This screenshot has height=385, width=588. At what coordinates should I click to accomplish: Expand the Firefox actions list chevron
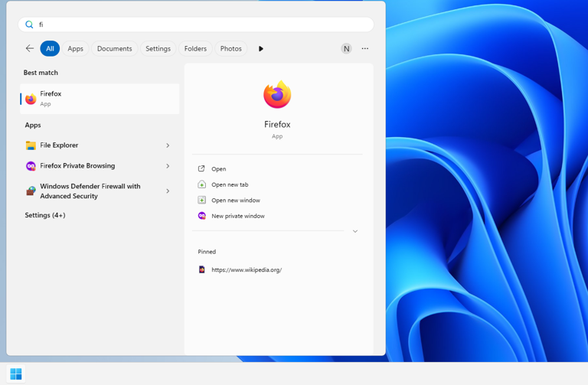(x=355, y=231)
